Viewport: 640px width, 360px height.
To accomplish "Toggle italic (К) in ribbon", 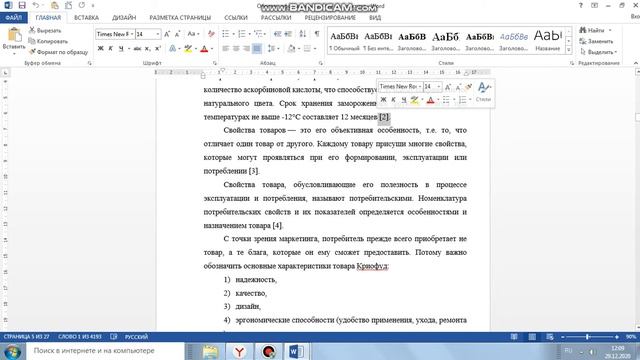I will [111, 49].
